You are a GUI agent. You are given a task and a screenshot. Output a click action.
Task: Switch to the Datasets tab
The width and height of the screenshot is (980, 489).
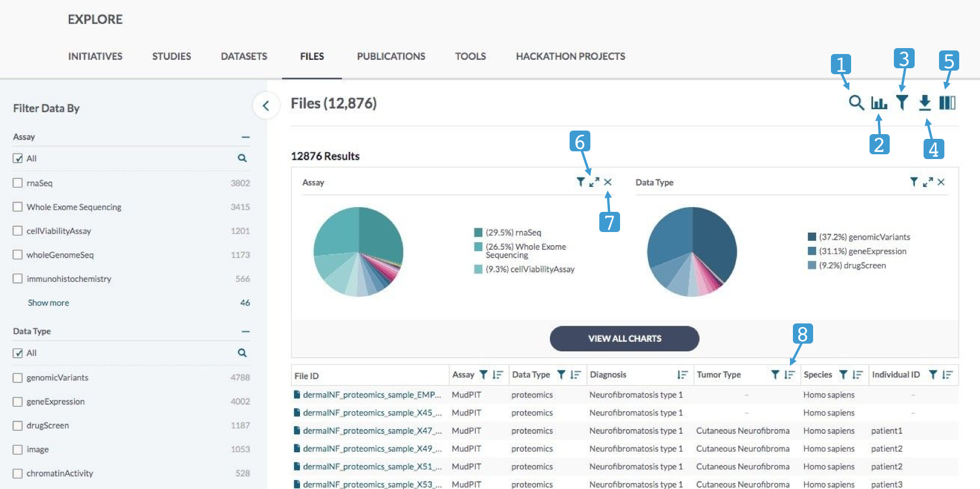(x=244, y=56)
